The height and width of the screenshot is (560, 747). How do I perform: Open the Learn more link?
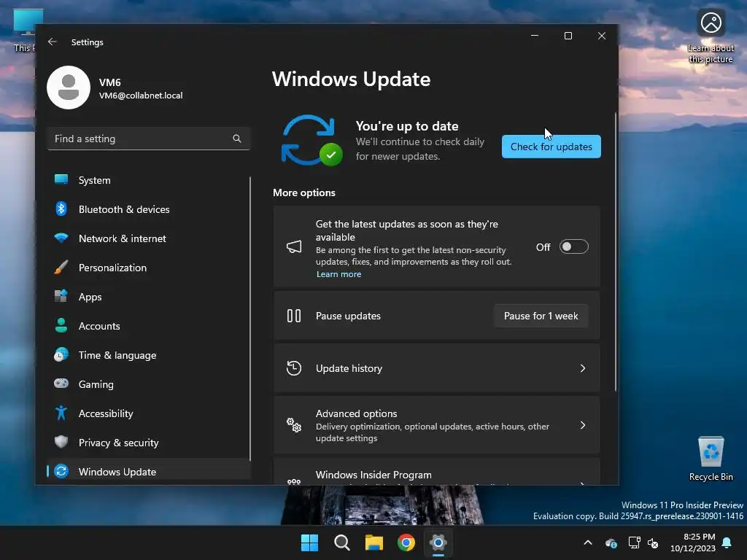[338, 274]
